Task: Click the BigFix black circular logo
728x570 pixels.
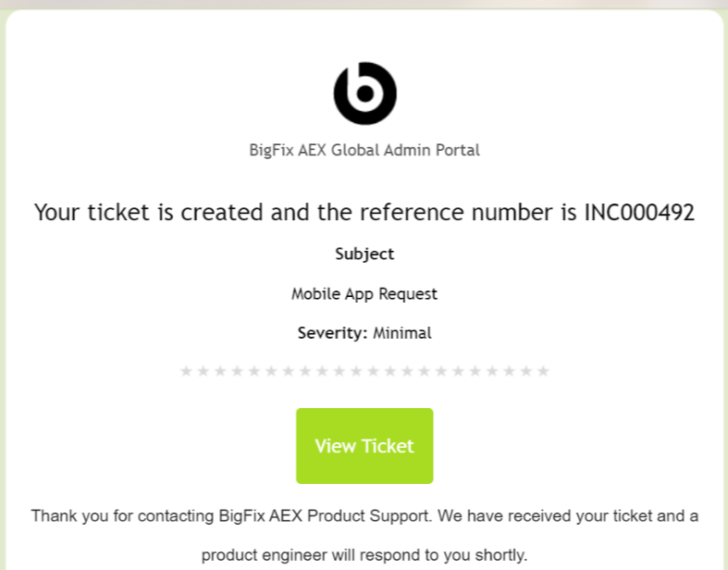Action: coord(364,93)
